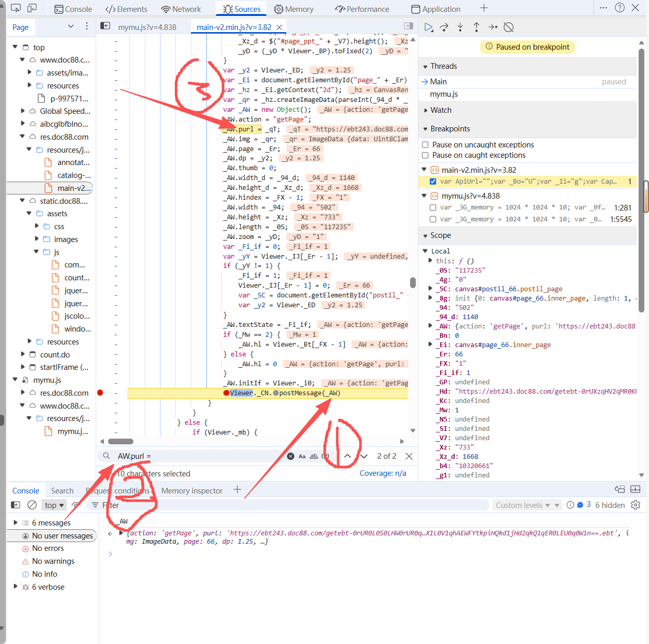Click the Step over next function icon
Screen dimensions: 649x644
tap(444, 27)
